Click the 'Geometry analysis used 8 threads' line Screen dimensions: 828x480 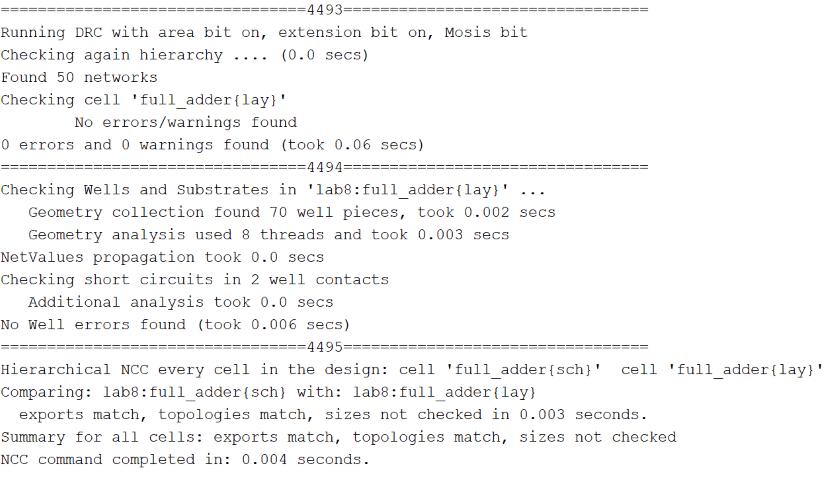tap(268, 235)
